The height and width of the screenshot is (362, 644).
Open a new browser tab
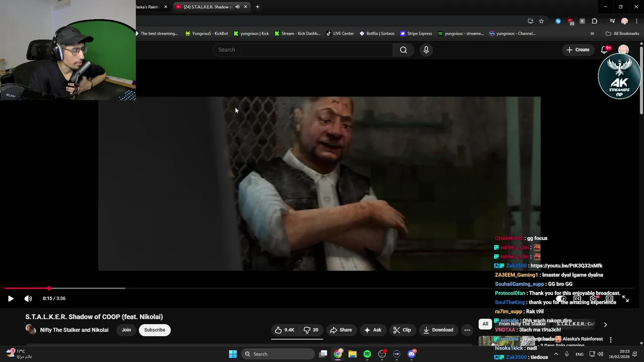click(x=258, y=7)
